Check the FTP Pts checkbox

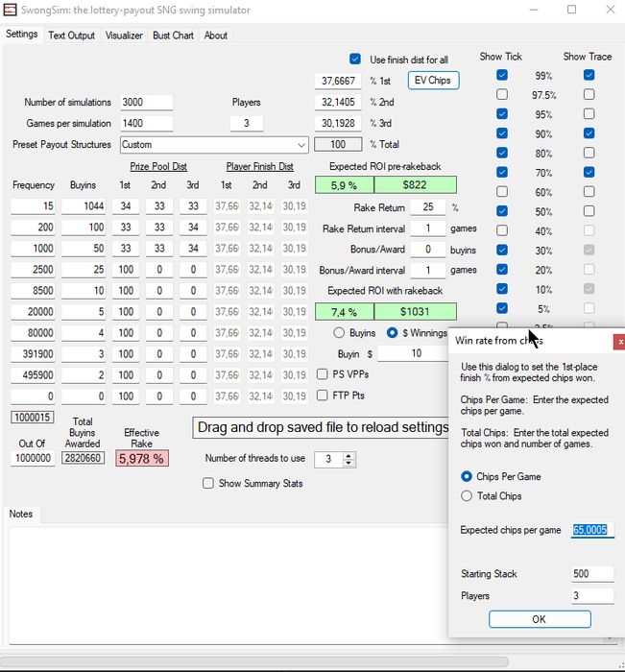[x=322, y=396]
